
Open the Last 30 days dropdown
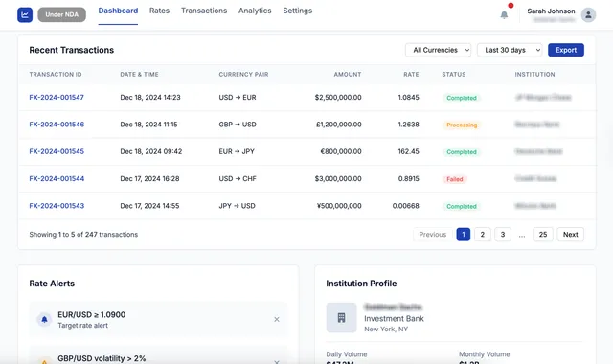[510, 50]
